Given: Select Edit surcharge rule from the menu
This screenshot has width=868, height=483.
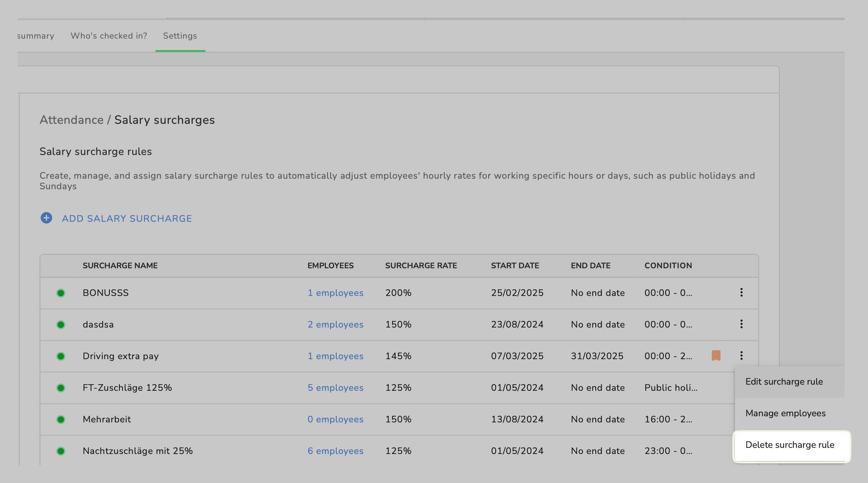Looking at the screenshot, I should (784, 382).
